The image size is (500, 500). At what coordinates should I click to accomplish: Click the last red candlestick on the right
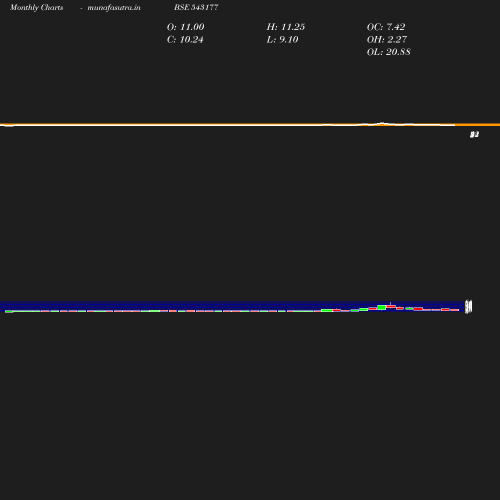(x=455, y=310)
